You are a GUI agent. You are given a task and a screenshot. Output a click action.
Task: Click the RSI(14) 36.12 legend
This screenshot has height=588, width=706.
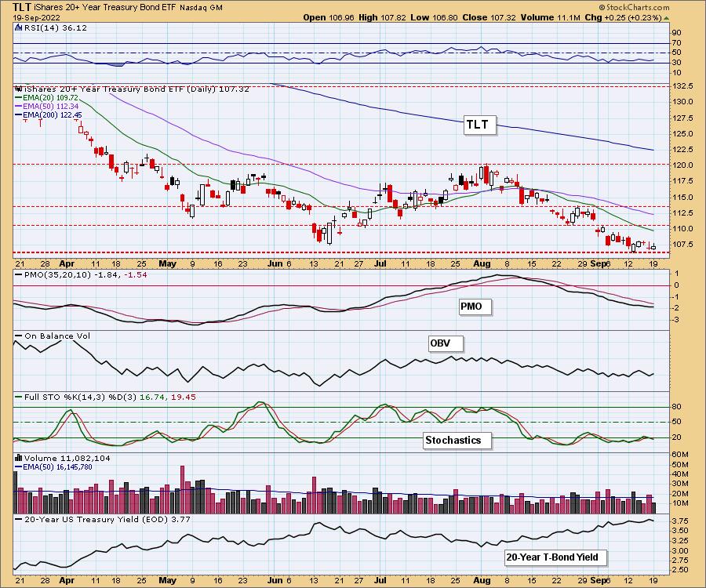pos(56,28)
